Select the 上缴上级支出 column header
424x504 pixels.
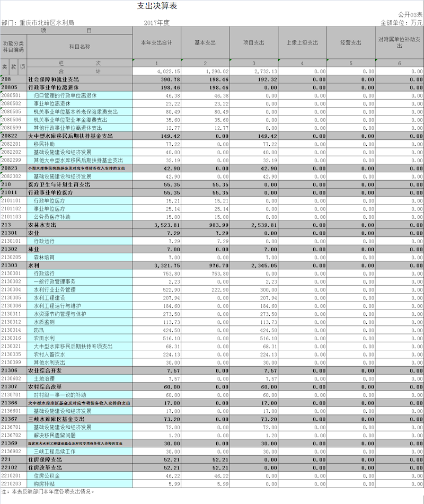tap(302, 42)
